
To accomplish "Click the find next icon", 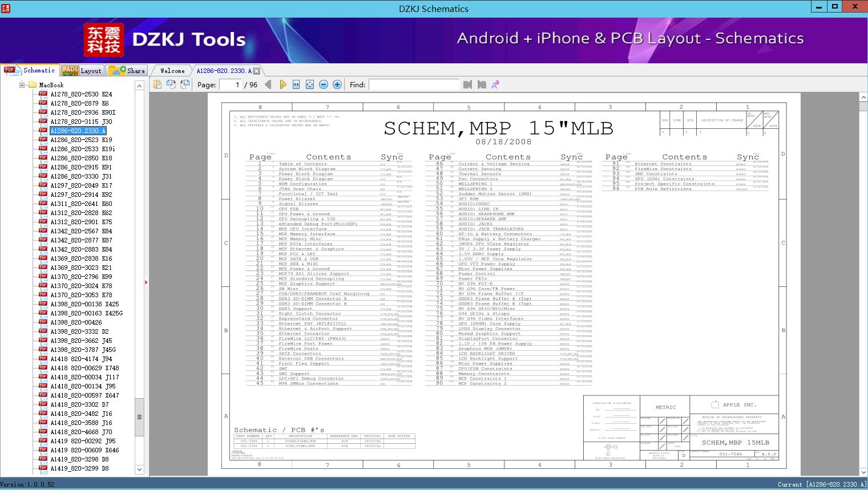I will tap(482, 84).
